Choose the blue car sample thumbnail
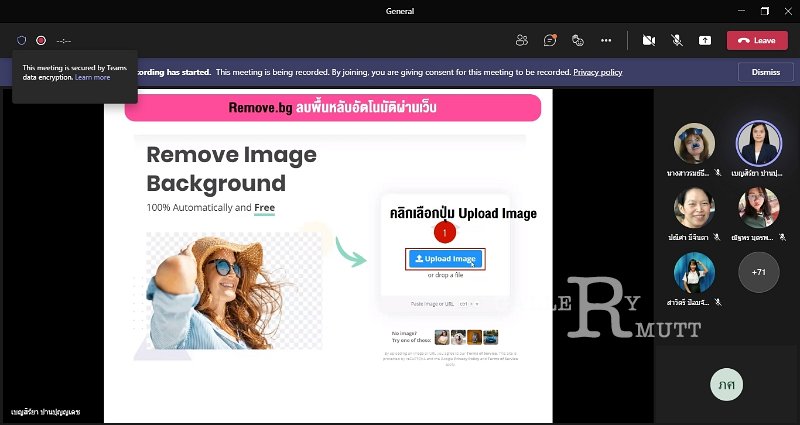This screenshot has height=425, width=800. click(491, 337)
